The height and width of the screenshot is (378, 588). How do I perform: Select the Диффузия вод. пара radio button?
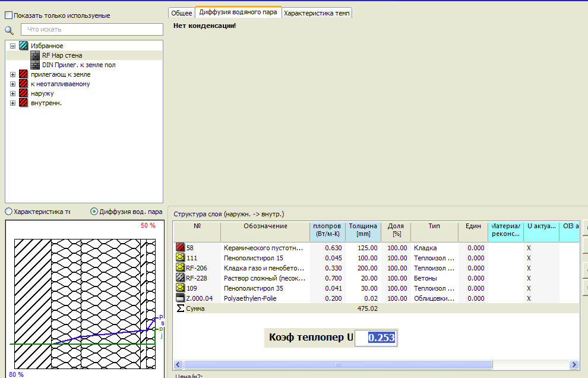(94, 212)
